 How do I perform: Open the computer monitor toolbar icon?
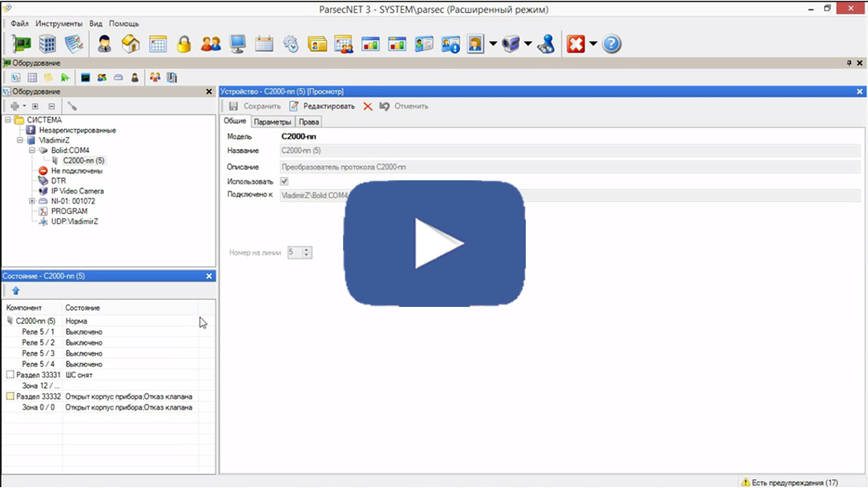(x=237, y=44)
